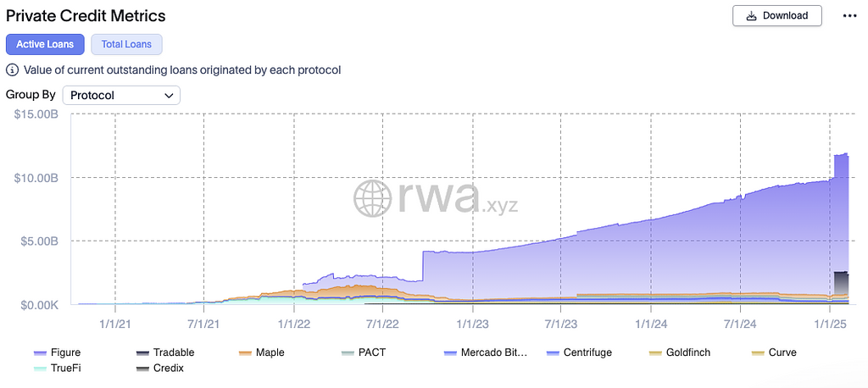Click the TrueFi legend label
The width and height of the screenshot is (868, 388).
(64, 369)
